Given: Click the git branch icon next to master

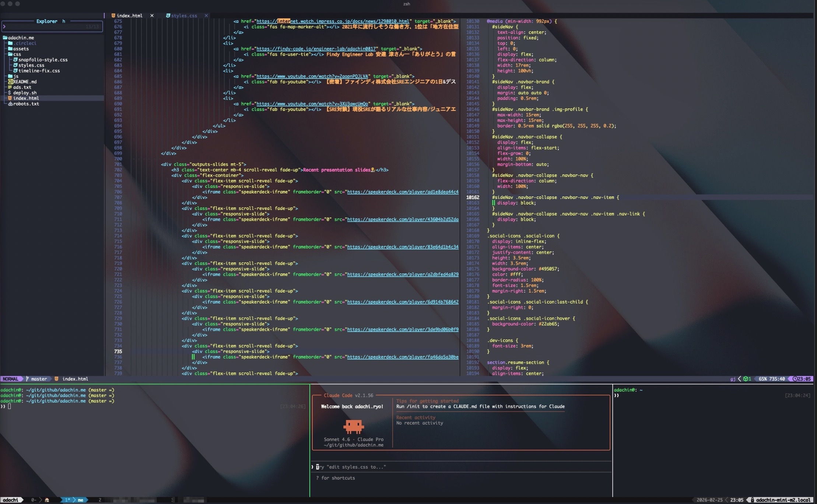Looking at the screenshot, I should 27,379.
